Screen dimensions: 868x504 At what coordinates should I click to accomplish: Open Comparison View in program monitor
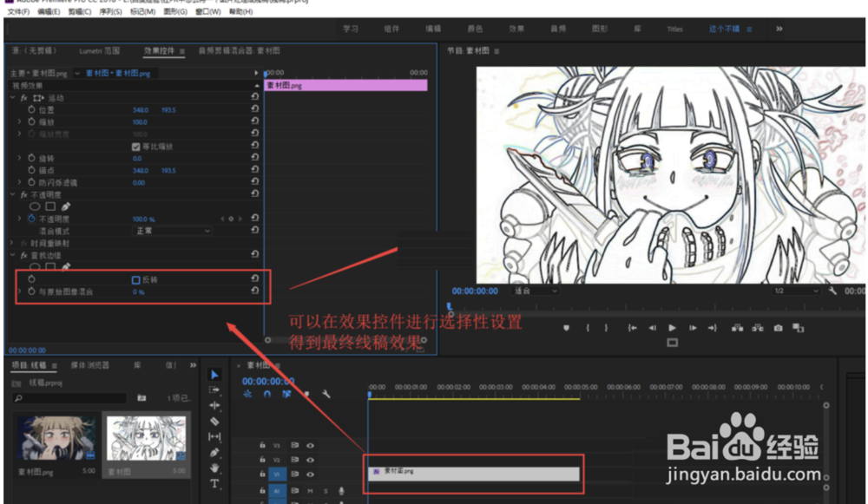coord(798,328)
